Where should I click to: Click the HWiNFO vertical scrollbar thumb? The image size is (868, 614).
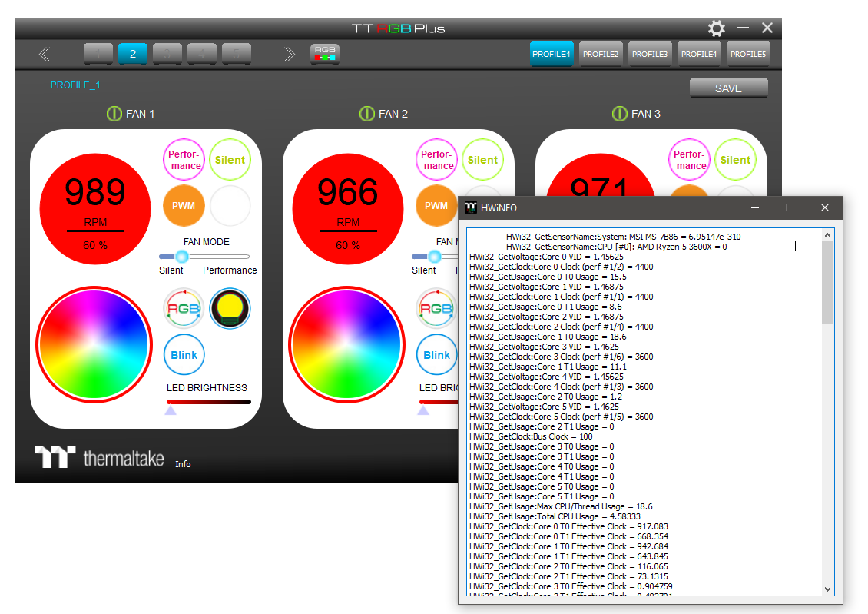tap(827, 282)
